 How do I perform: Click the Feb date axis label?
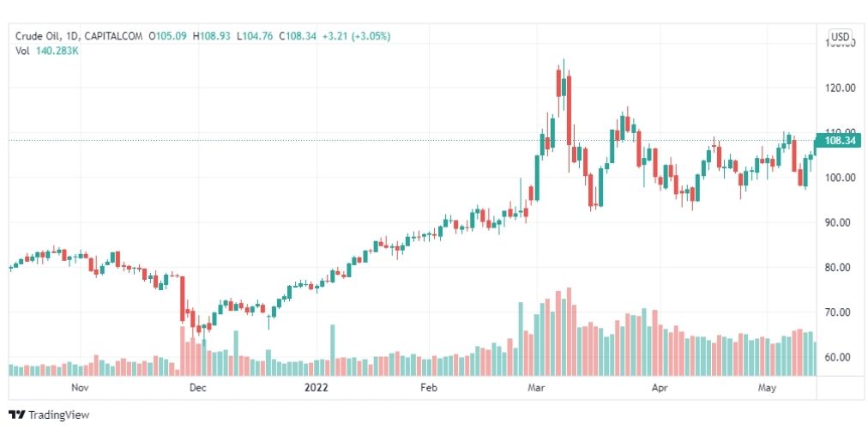point(429,388)
